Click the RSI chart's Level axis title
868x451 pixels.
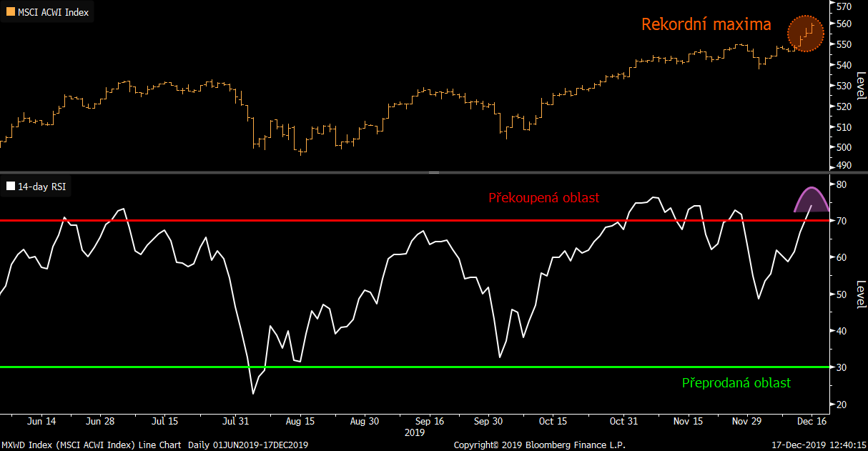[860, 294]
